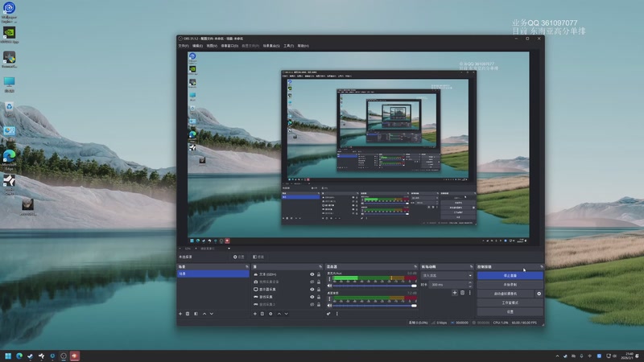Open the Windows Start menu

click(x=8, y=356)
